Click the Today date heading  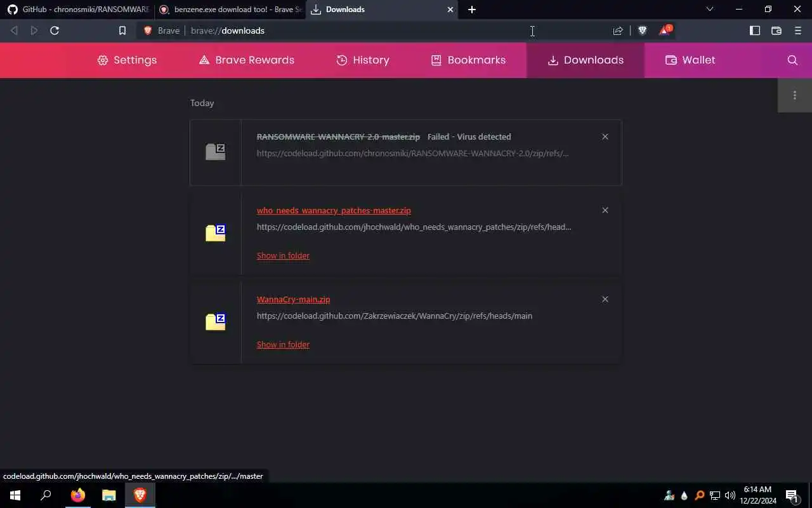pos(202,103)
